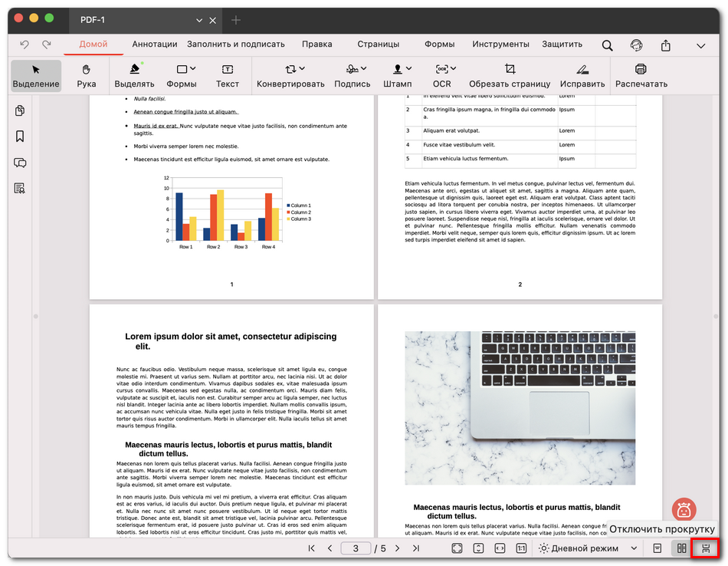Switch to the Формы tab

tap(439, 44)
